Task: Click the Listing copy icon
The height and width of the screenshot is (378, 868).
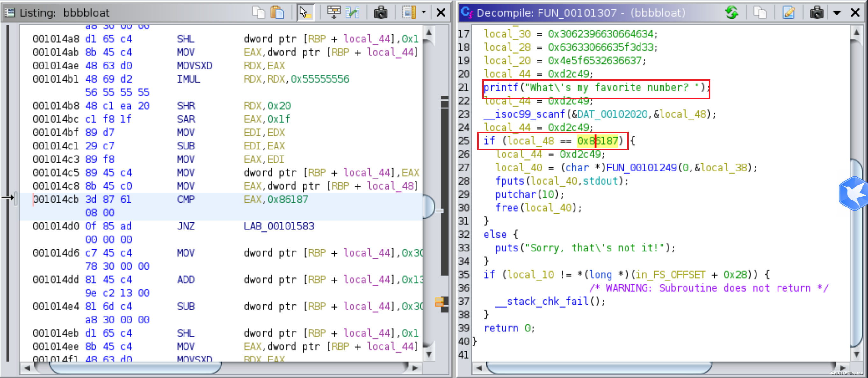Action: (x=258, y=13)
